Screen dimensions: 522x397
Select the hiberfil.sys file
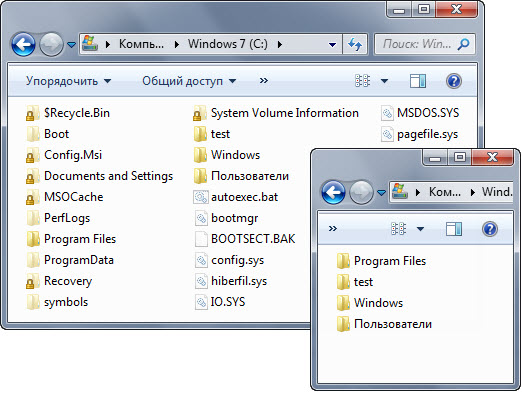230,281
